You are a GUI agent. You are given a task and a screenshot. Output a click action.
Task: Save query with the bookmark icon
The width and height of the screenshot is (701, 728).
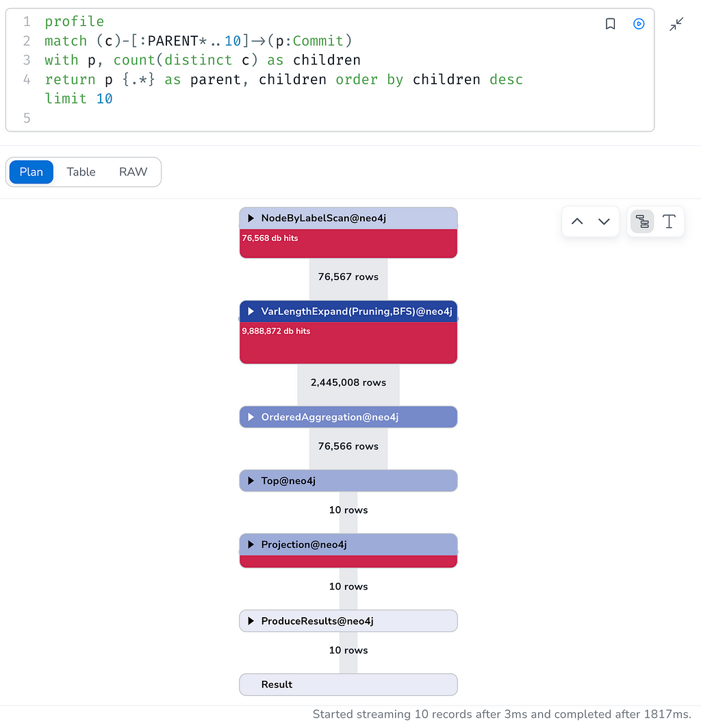point(610,24)
